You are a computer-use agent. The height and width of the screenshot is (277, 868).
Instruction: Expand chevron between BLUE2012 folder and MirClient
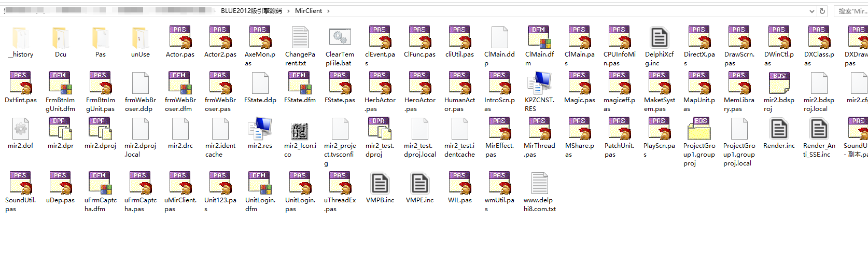(x=288, y=11)
